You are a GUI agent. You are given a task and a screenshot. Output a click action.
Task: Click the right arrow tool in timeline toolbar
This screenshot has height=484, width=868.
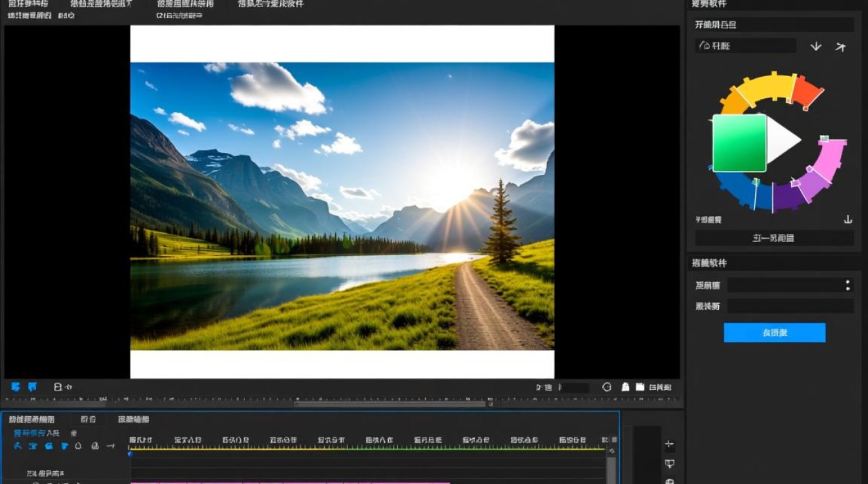(x=110, y=446)
